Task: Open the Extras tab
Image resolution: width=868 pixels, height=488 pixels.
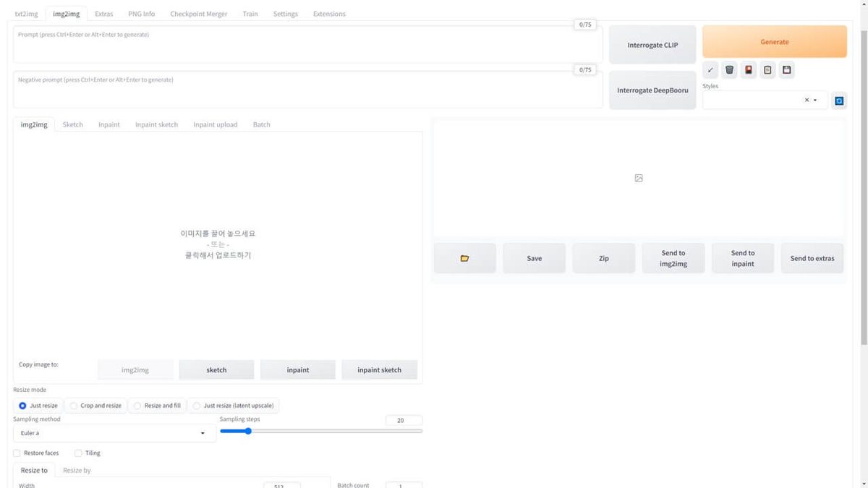Action: coord(104,14)
